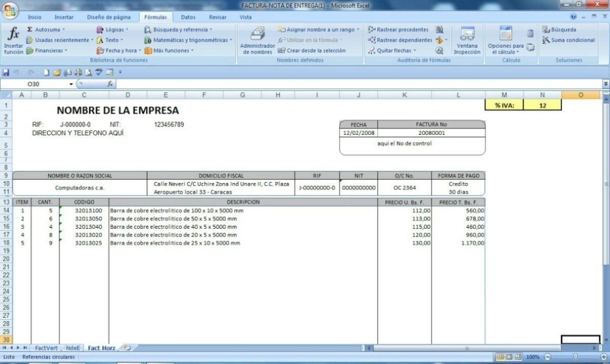Open the Office button menu
The image size is (610, 364).
10,10
